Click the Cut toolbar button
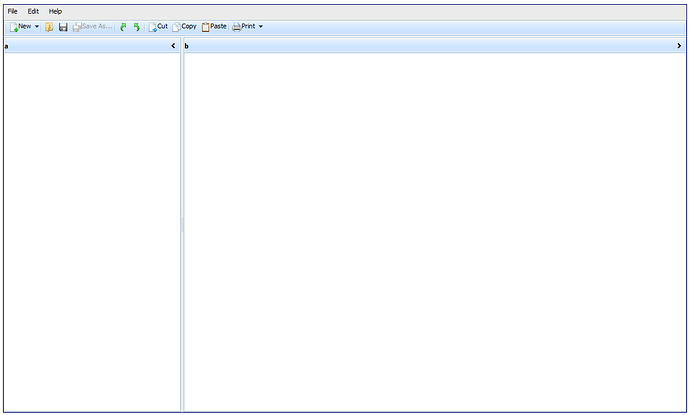The width and height of the screenshot is (690, 415). coord(158,27)
